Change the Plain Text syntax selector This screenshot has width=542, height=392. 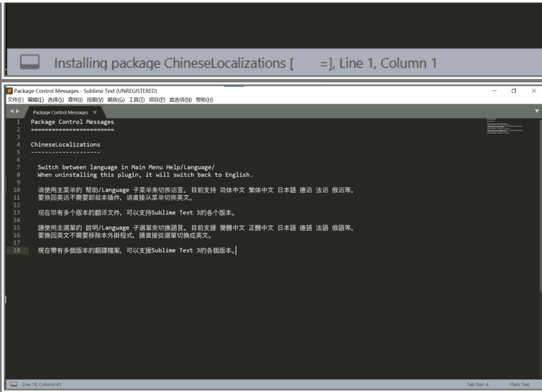(x=519, y=384)
